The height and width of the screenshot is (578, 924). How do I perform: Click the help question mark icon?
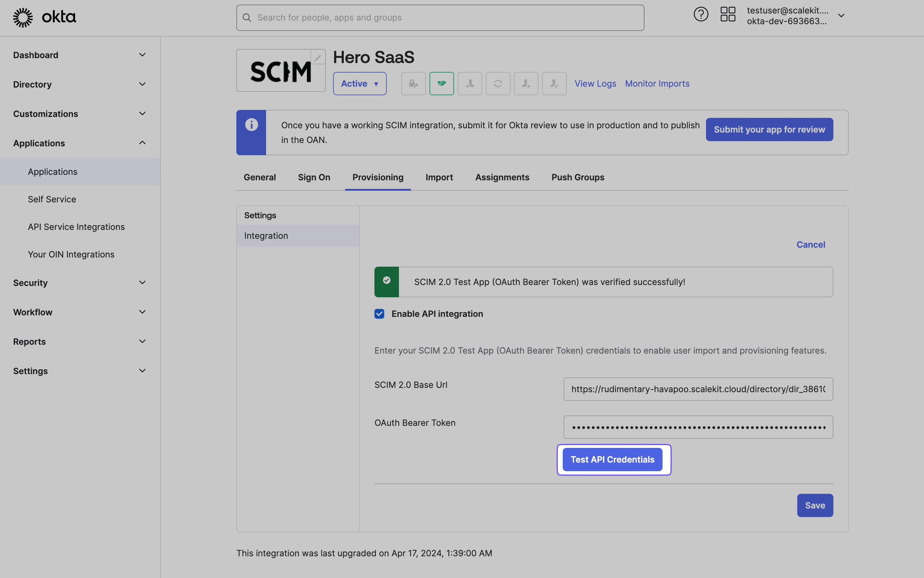pos(701,17)
